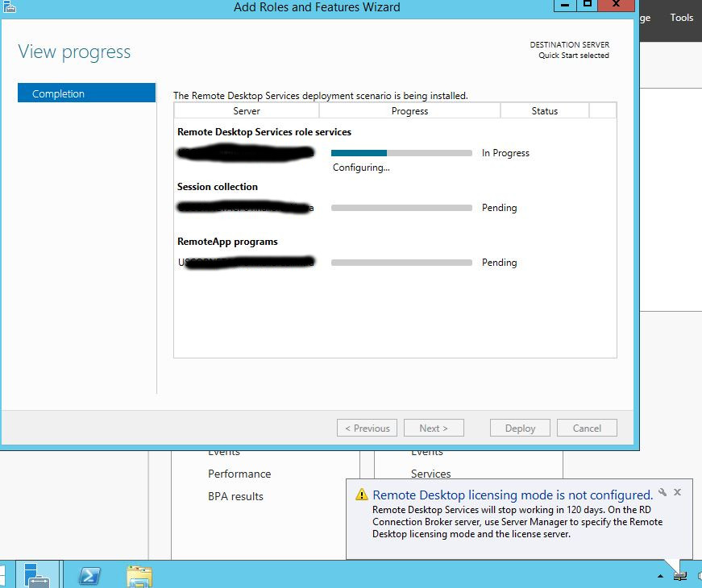Click the Previous button
The image size is (702, 588).
(367, 429)
